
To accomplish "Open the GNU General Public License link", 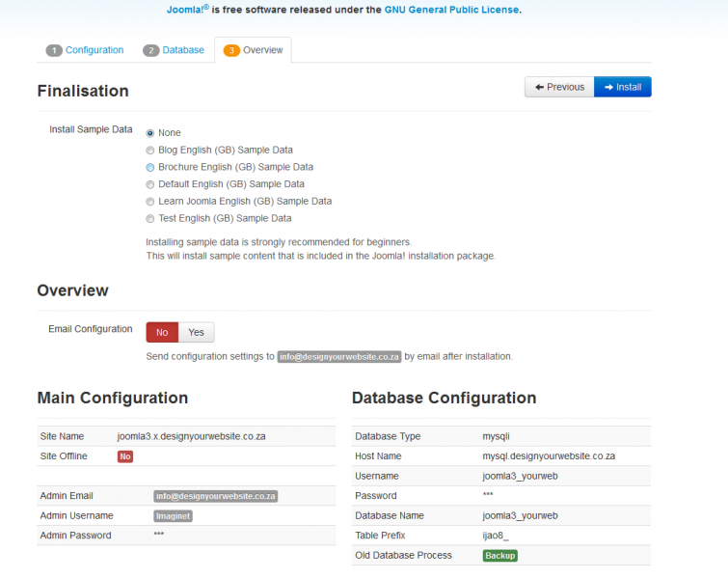I will [x=452, y=10].
